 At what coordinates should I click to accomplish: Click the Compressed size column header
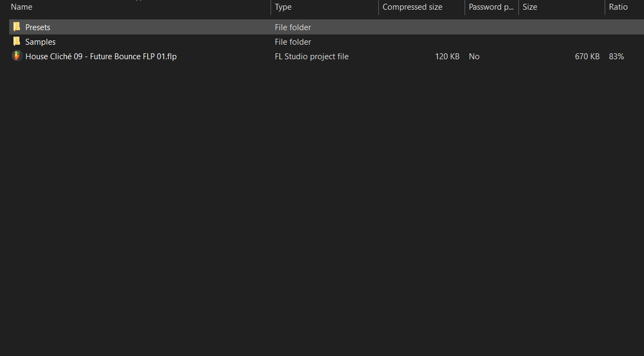[412, 7]
